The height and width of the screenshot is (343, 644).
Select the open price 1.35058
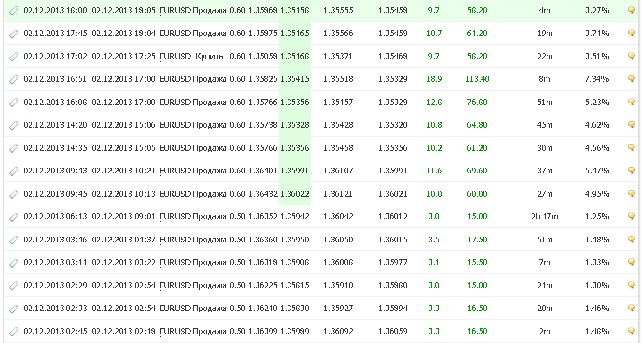tap(263, 56)
